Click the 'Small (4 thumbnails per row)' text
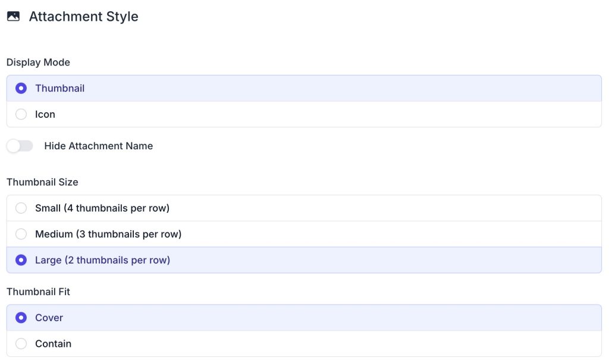 tap(102, 208)
